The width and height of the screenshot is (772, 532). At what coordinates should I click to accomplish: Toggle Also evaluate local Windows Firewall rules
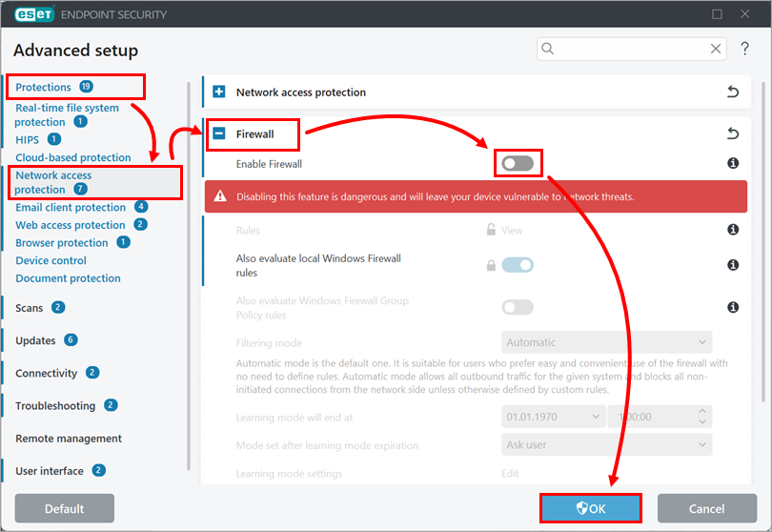point(518,265)
